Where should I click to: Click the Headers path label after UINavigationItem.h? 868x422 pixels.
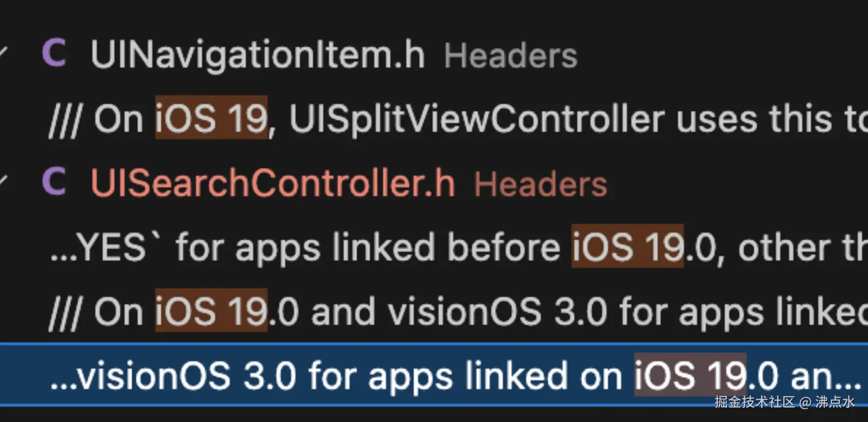tap(510, 56)
